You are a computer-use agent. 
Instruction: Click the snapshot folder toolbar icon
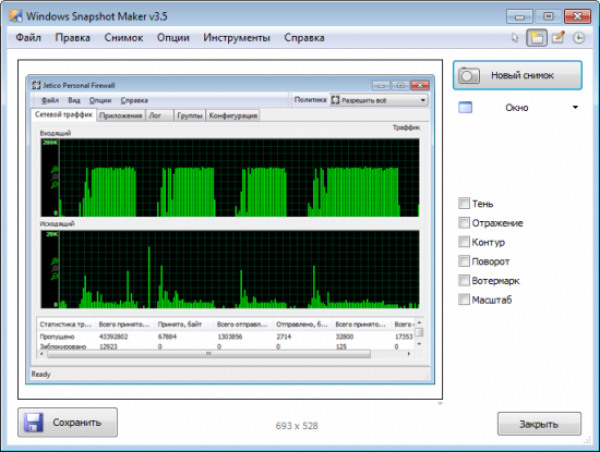click(x=536, y=38)
